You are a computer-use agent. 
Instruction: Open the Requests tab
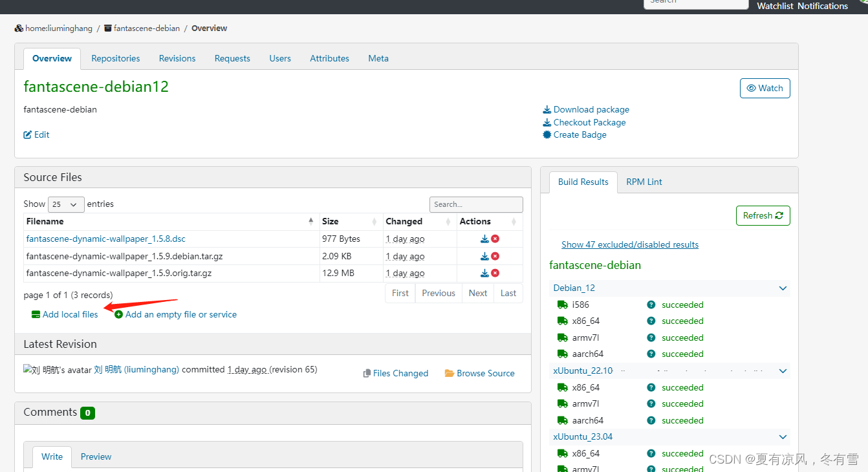pos(232,58)
